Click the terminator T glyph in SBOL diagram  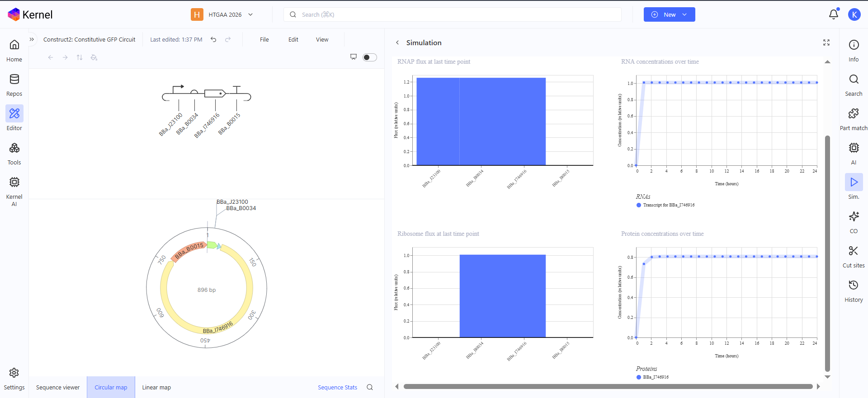pyautogui.click(x=236, y=89)
